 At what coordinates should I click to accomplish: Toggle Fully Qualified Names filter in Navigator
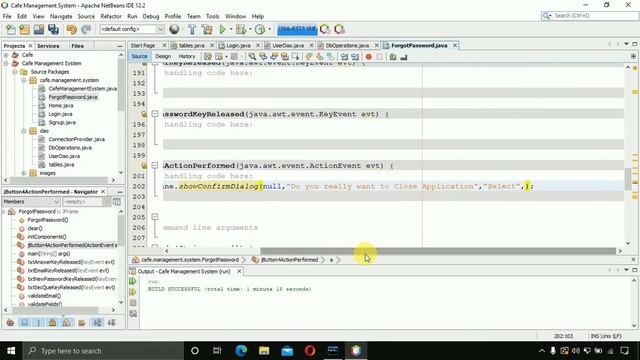coord(82,323)
